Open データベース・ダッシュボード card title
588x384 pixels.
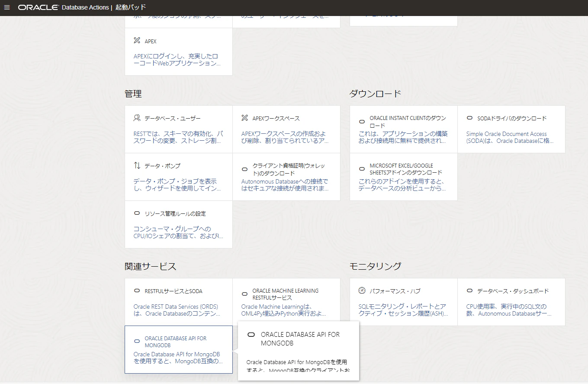click(513, 291)
